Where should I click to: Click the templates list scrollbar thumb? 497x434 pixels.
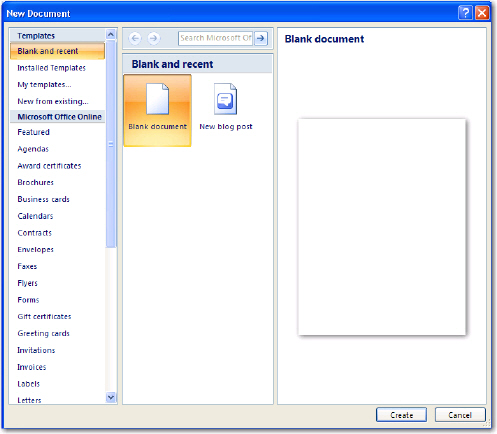(111, 144)
